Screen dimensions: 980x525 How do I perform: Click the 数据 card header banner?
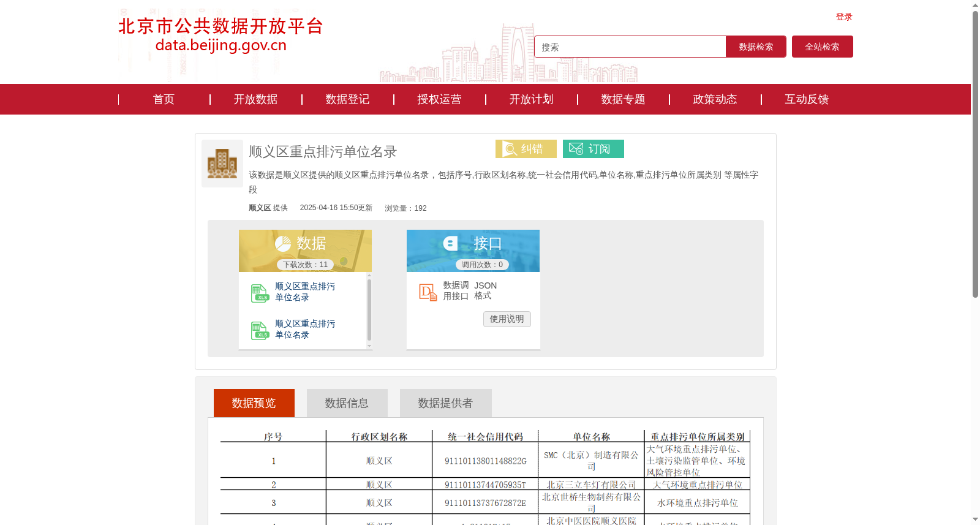point(305,251)
